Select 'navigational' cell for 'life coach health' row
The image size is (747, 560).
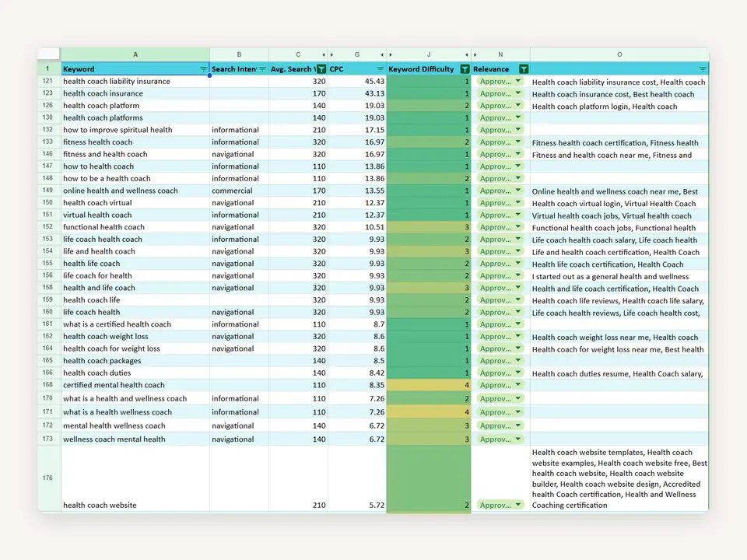(x=239, y=312)
